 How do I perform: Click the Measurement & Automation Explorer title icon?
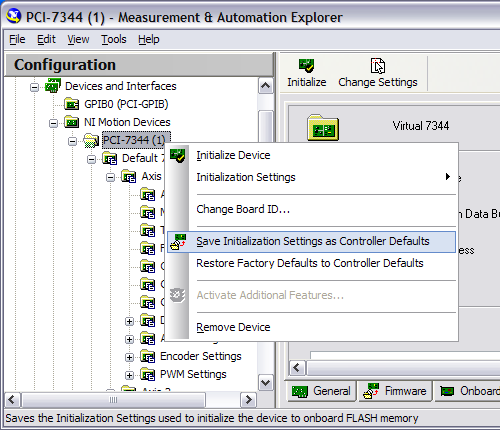pos(14,17)
